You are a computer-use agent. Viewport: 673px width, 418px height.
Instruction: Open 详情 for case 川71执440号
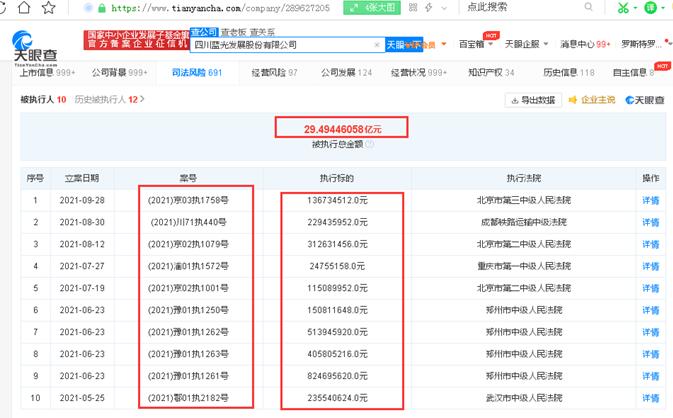[x=650, y=222]
